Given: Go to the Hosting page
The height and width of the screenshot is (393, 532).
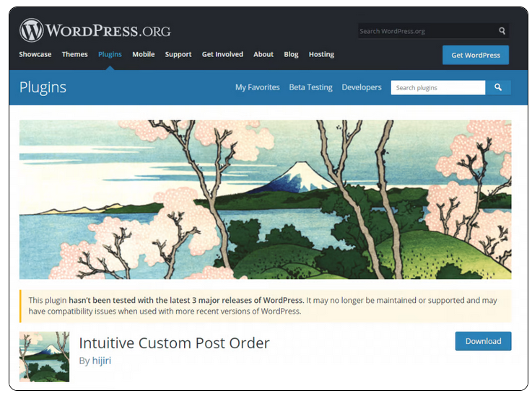Looking at the screenshot, I should (321, 54).
